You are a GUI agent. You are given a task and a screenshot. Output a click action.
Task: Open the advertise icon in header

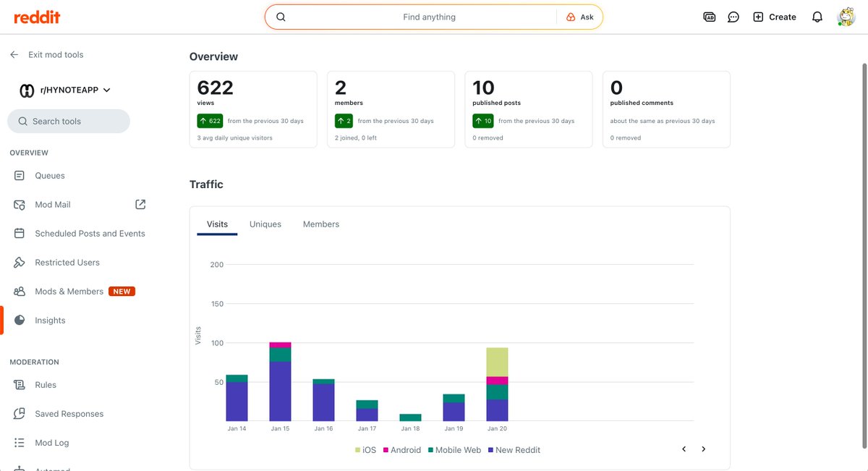710,17
